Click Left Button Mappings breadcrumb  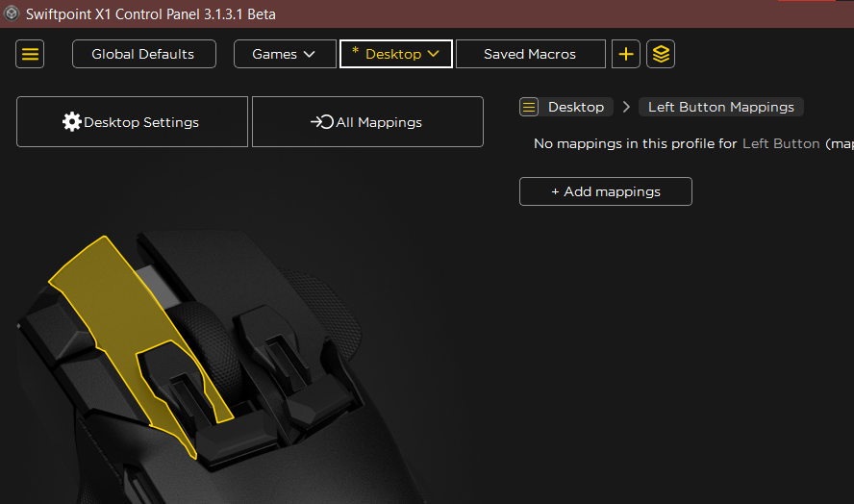pos(721,107)
